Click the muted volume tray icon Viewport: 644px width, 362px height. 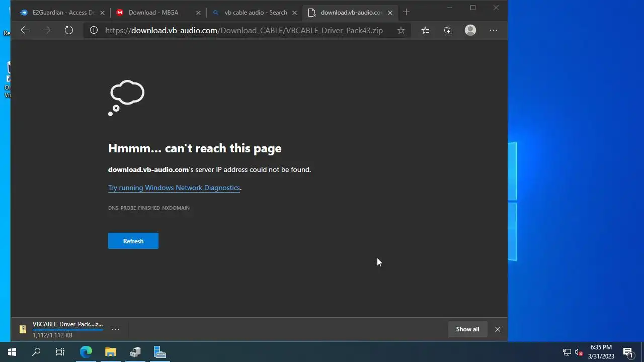pyautogui.click(x=579, y=352)
